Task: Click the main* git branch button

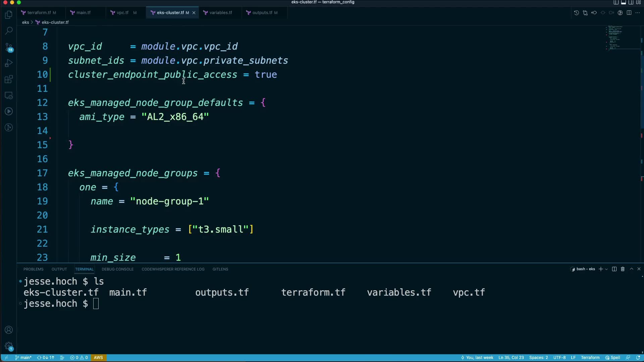Action: (23, 358)
